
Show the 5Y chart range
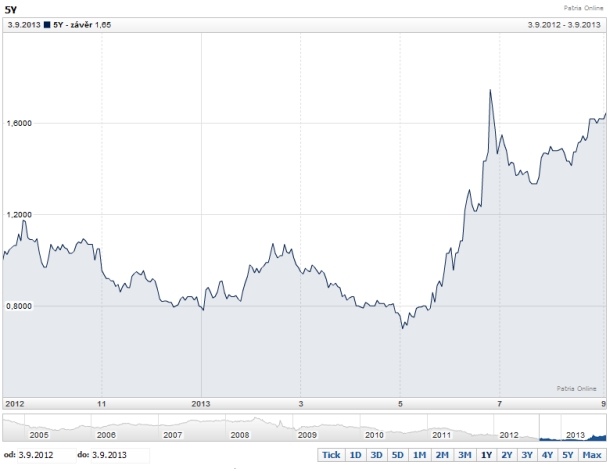[x=569, y=455]
